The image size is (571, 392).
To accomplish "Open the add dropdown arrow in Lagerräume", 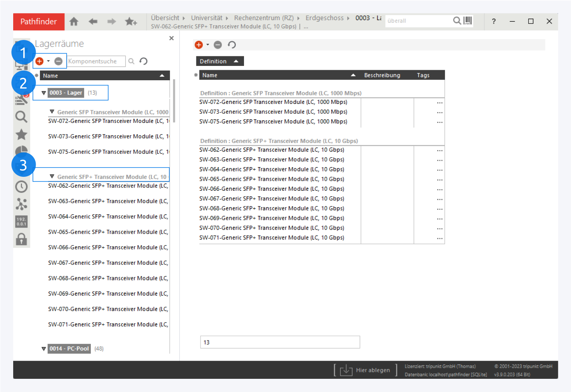I will [x=48, y=61].
